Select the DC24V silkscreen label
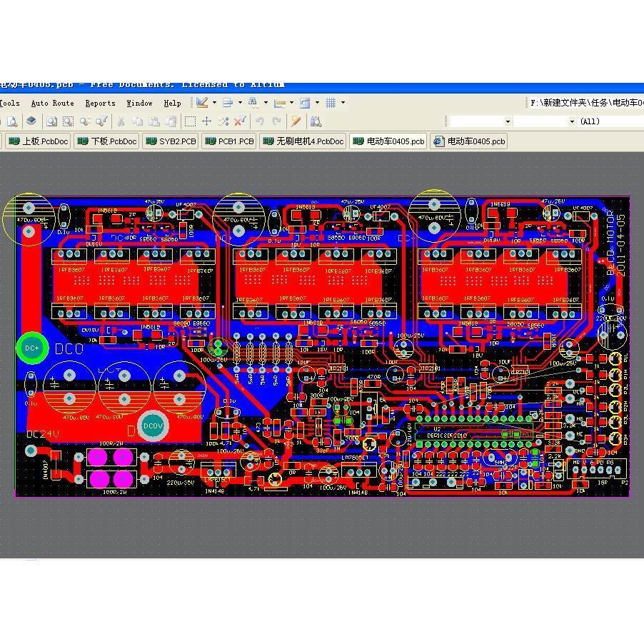 [43, 433]
